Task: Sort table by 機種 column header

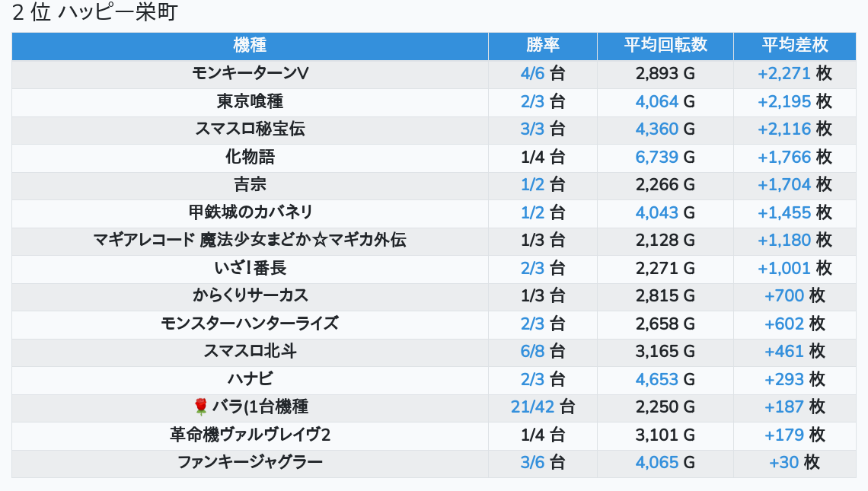Action: click(x=250, y=46)
